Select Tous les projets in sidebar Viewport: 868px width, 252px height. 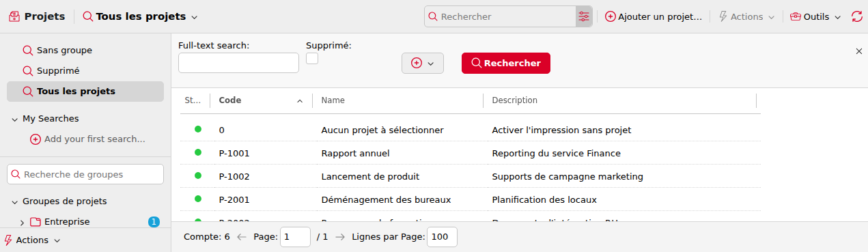coord(85,91)
